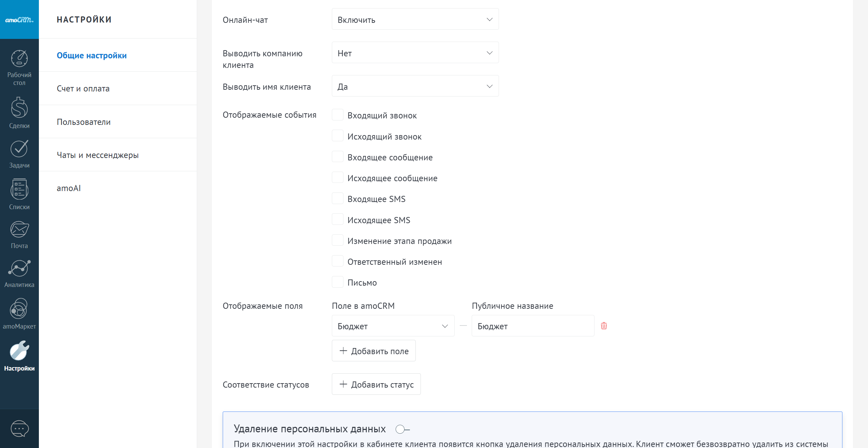
Task: Open chat bubble icon in sidebar
Action: point(19,429)
